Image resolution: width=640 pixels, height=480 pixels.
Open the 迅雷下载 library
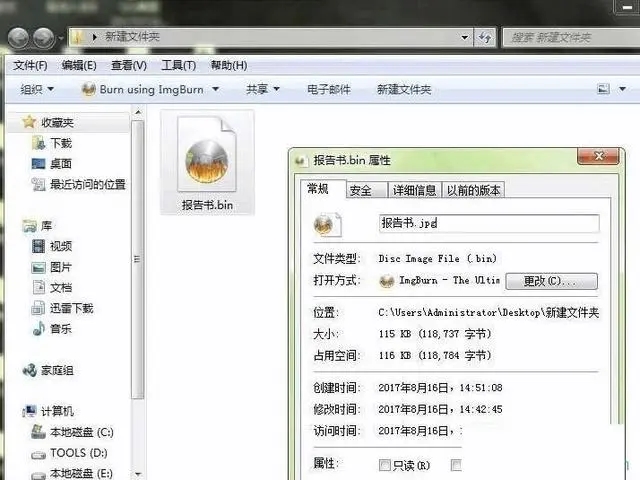(62, 308)
